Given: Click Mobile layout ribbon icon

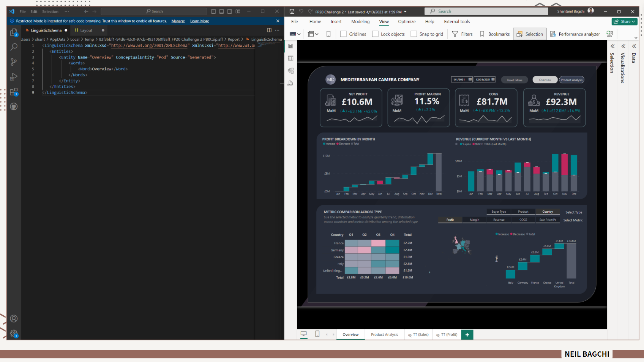Looking at the screenshot, I should tap(328, 34).
